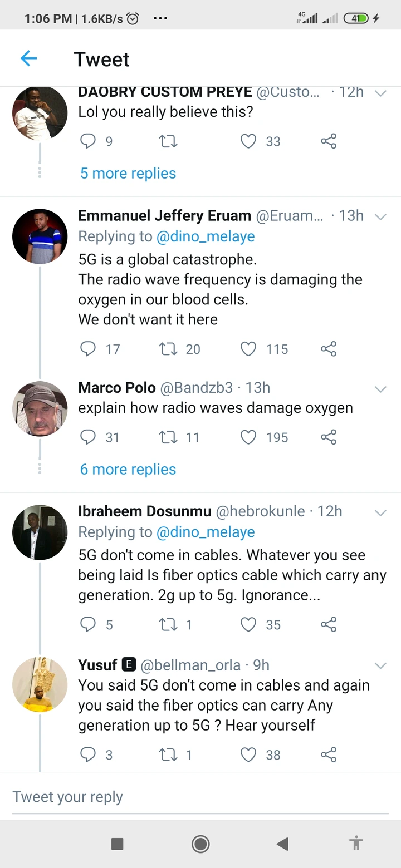Reply to DAOBRY CUSTOM PREYE's tweet
The image size is (401, 868).
click(x=88, y=141)
